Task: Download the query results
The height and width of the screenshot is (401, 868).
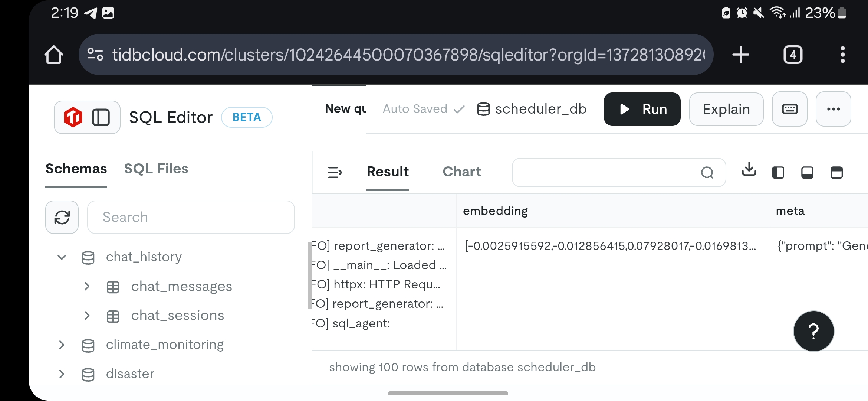Action: pos(749,170)
